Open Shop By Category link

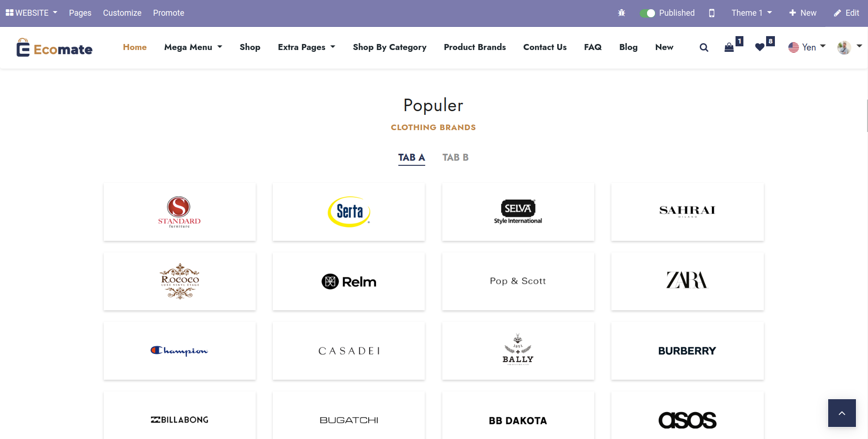(390, 47)
